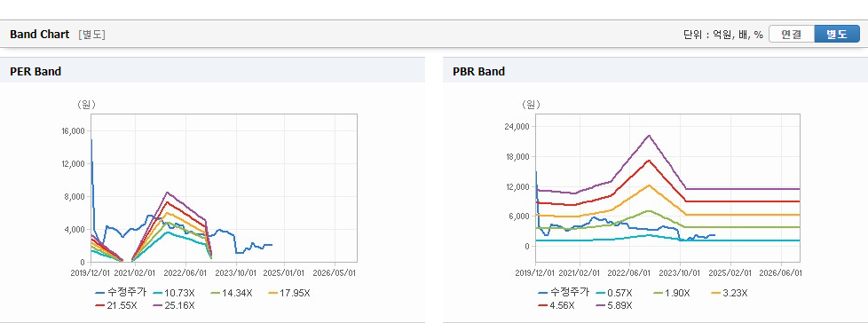Click the 2022/06/01 x-axis label on PER chart
Image resolution: width=868 pixels, height=323 pixels.
[x=186, y=272]
